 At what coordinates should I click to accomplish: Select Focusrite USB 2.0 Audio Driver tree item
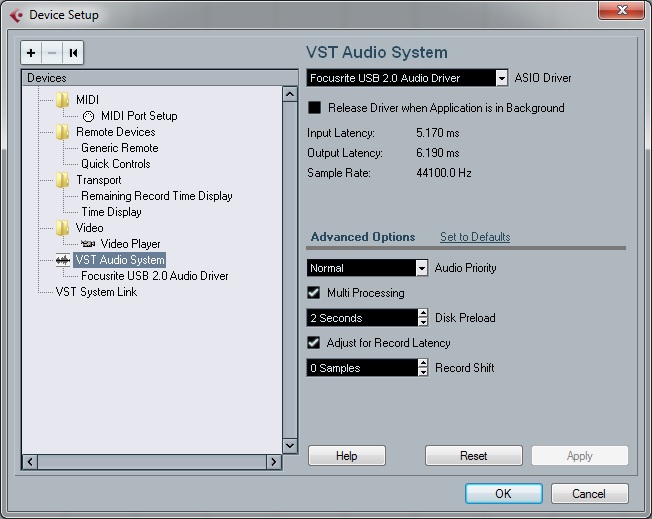coord(155,276)
